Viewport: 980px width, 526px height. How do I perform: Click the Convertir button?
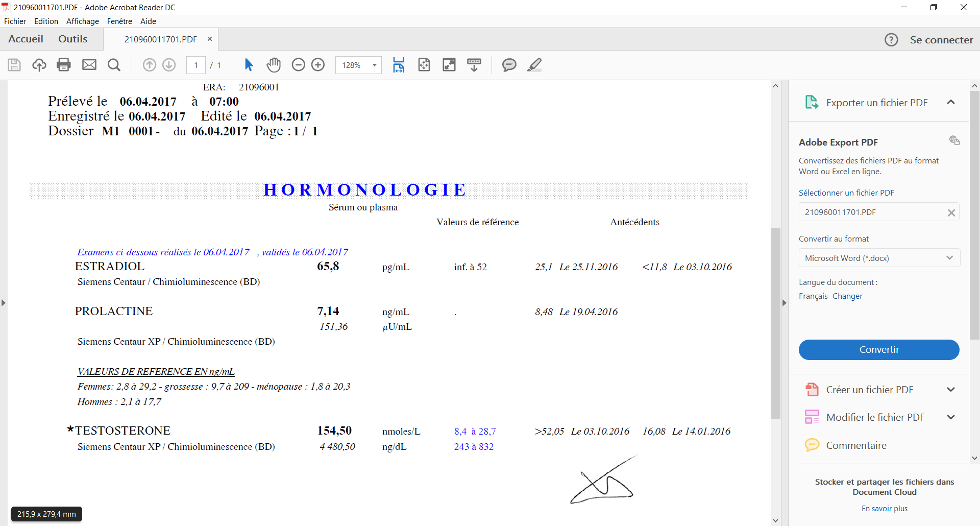pyautogui.click(x=879, y=350)
